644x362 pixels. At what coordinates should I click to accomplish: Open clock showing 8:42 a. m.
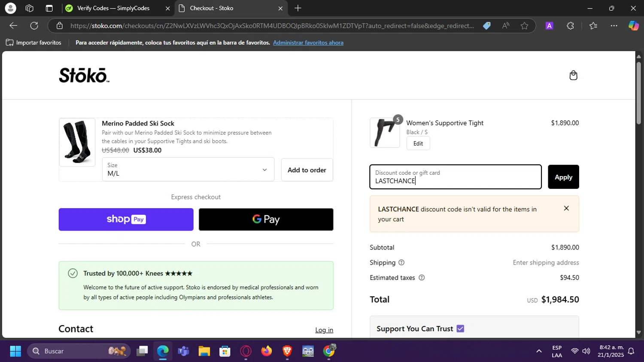click(x=611, y=351)
